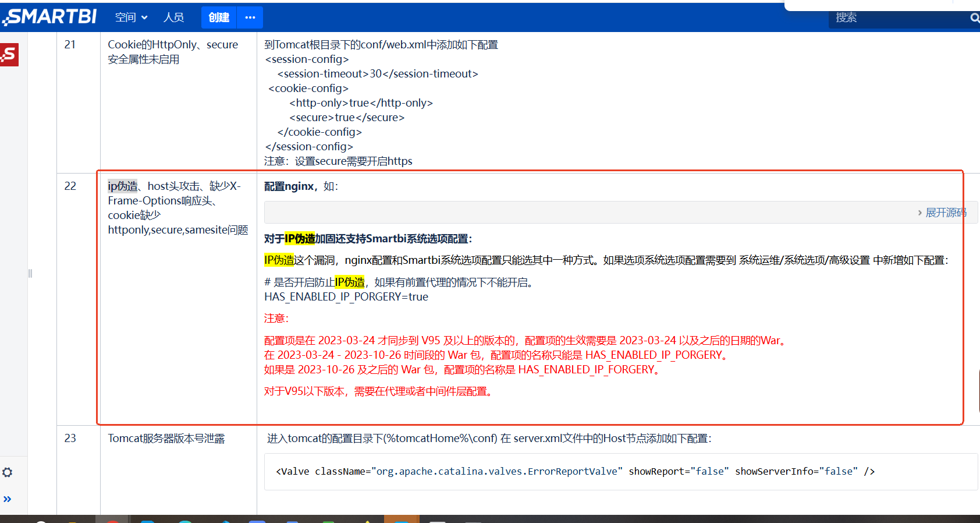Image resolution: width=980 pixels, height=523 pixels.
Task: Select row number "22" cell
Action: 70,186
